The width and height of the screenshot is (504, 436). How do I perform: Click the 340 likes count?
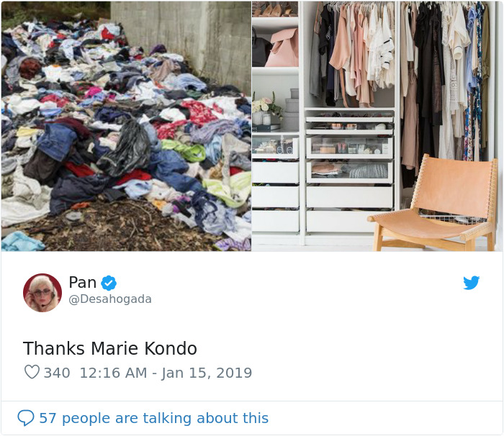57,373
